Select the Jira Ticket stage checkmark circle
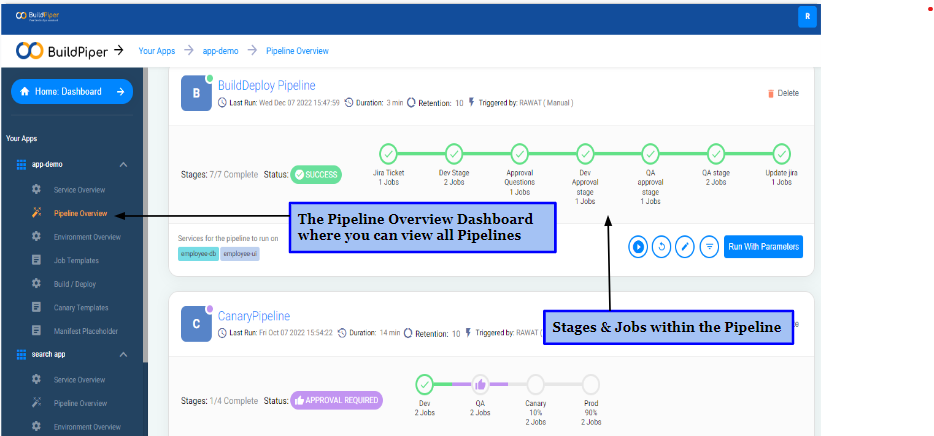 [389, 154]
